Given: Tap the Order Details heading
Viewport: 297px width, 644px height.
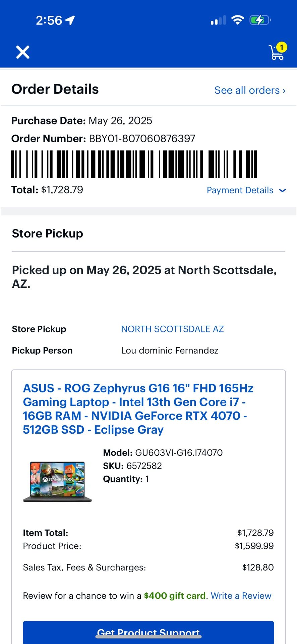Looking at the screenshot, I should pos(55,89).
